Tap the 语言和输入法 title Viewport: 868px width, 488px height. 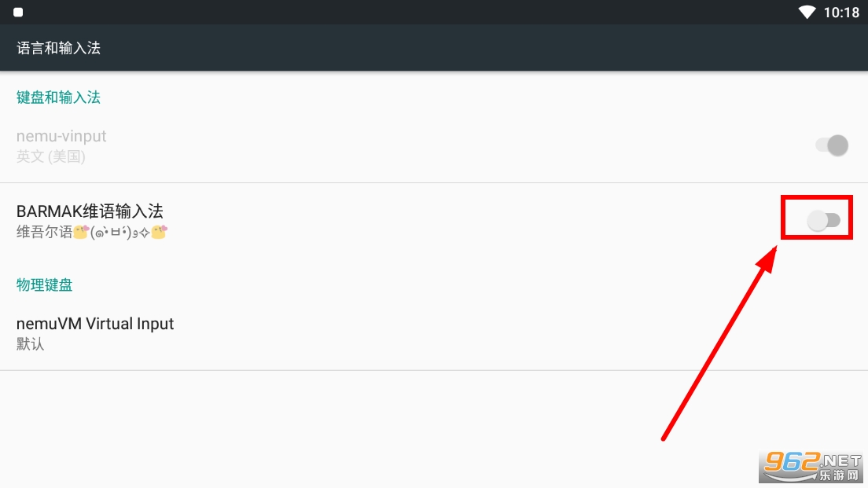(x=59, y=49)
